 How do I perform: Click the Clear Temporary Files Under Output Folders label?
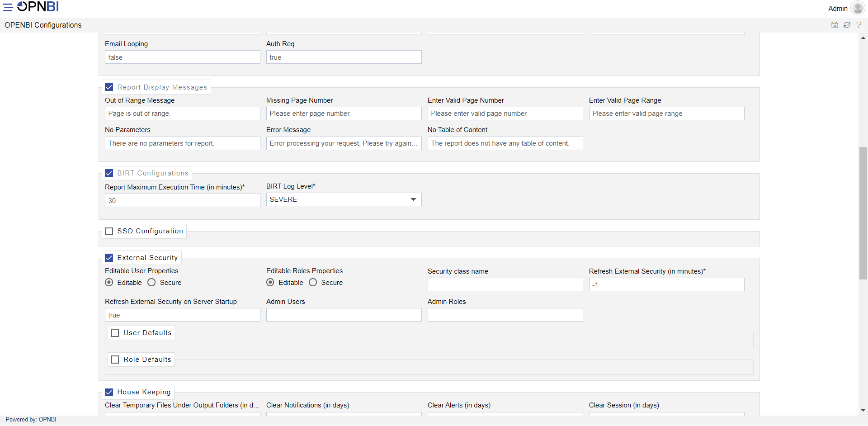tap(182, 405)
